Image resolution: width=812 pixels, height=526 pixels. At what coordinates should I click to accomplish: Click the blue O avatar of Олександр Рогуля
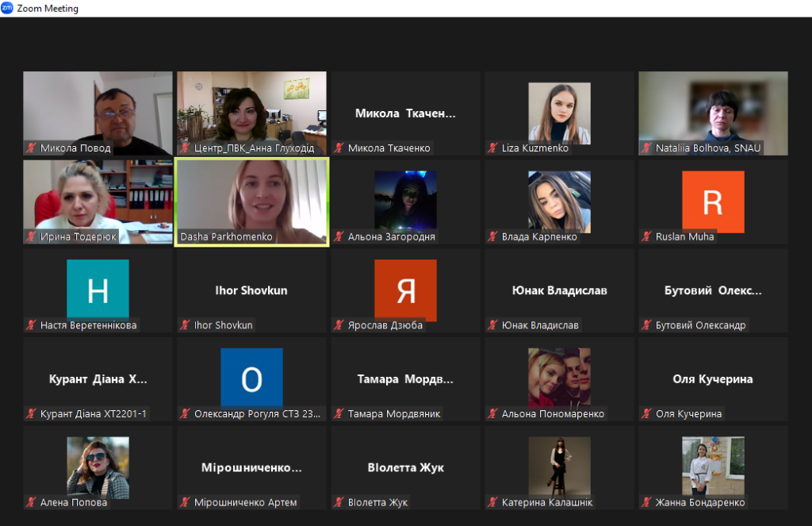coord(251,378)
